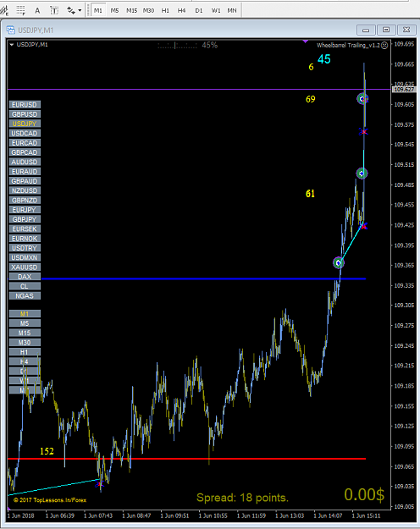Click the yellow '152' label
The width and height of the screenshot is (420, 529).
(x=47, y=451)
